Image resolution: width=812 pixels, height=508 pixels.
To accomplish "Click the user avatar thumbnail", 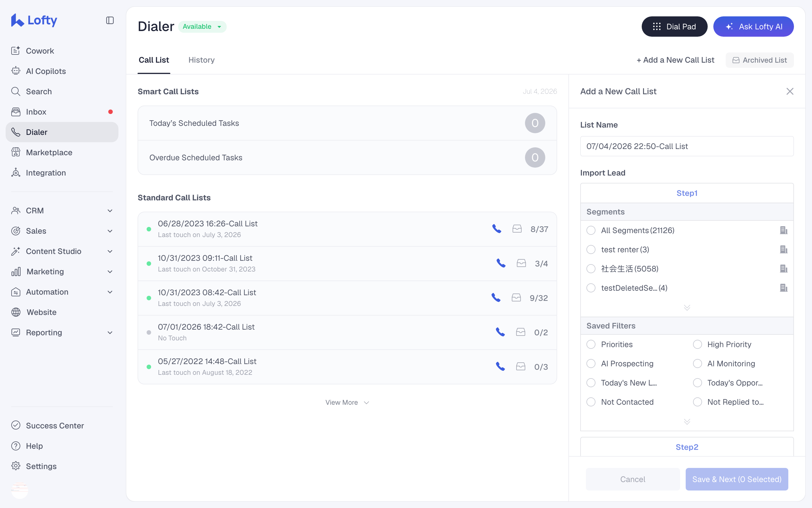I will click(19, 490).
